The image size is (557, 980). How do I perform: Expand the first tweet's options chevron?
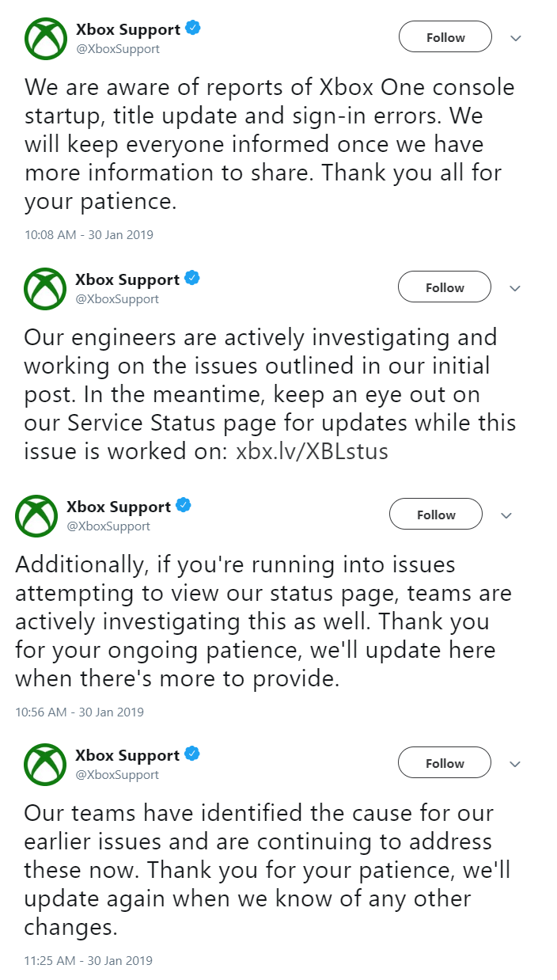[515, 38]
